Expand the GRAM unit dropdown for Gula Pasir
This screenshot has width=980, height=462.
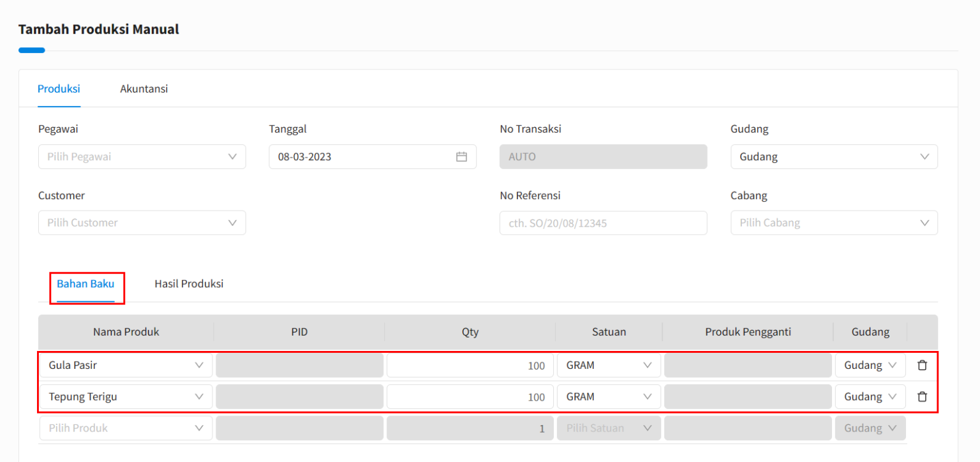click(x=608, y=364)
